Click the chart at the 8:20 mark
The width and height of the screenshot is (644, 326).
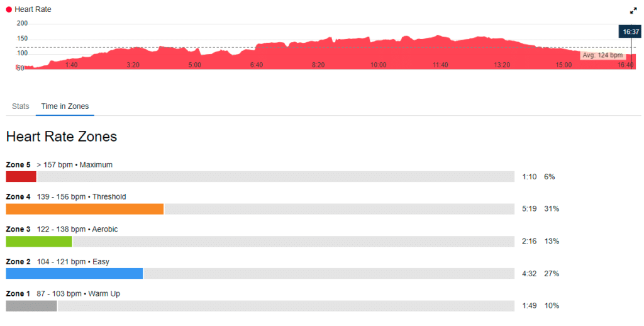coord(318,65)
